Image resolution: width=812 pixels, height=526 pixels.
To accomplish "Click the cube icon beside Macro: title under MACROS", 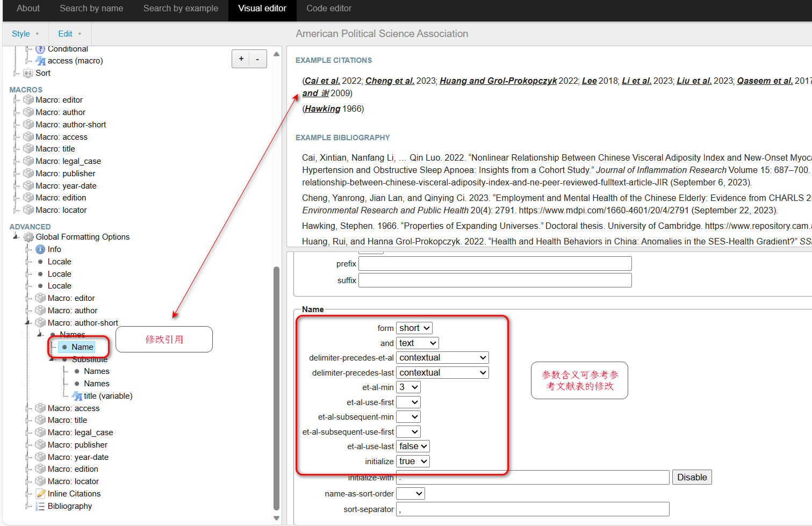I will 28,149.
